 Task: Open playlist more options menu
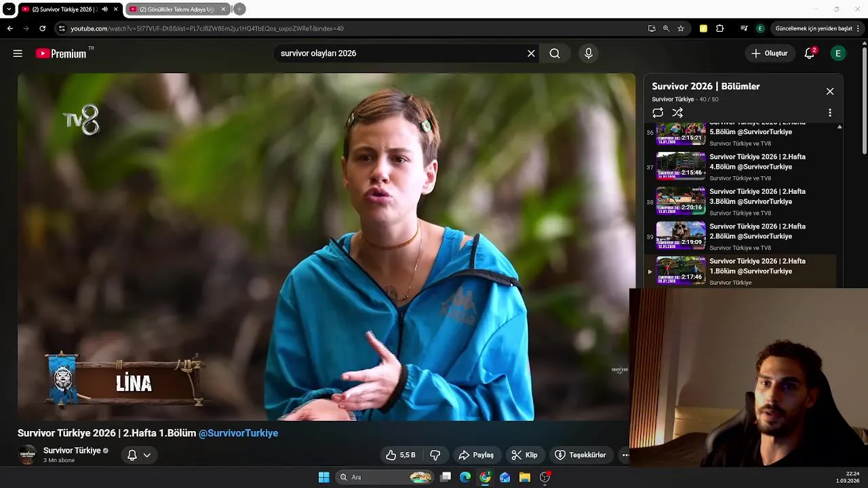coord(830,113)
